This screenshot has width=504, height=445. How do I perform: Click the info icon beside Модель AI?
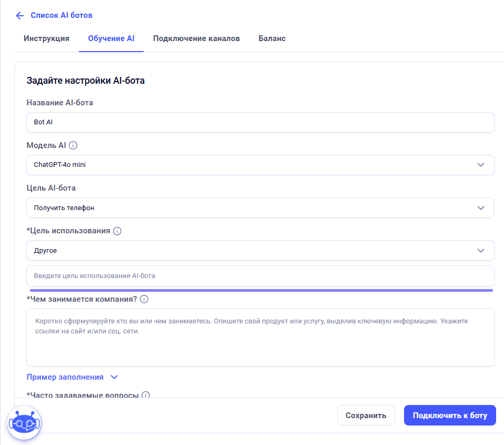[73, 145]
